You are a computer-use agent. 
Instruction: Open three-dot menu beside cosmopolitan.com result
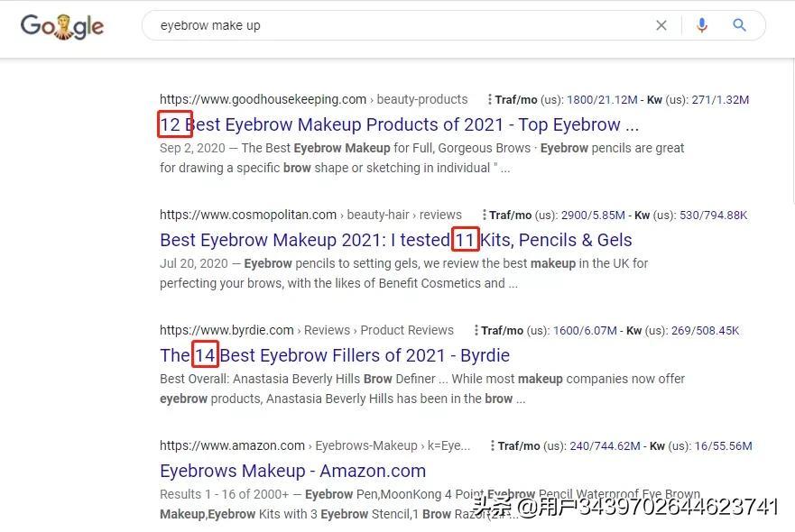coord(484,215)
